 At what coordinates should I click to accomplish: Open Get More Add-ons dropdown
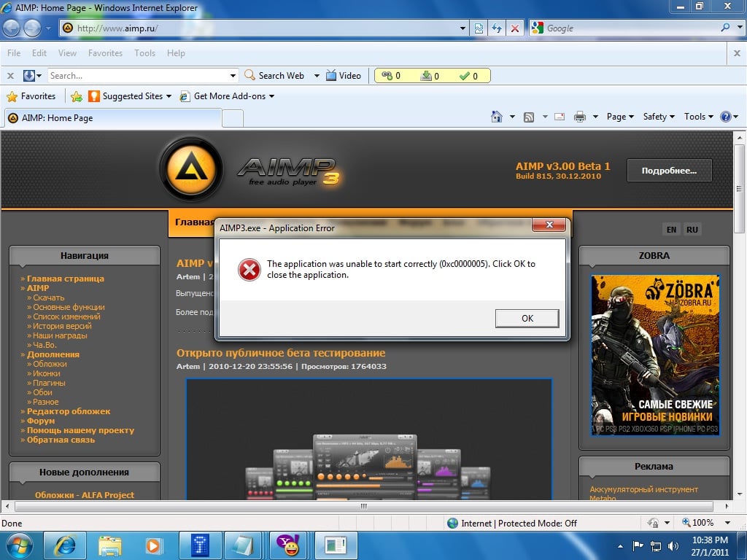click(227, 96)
